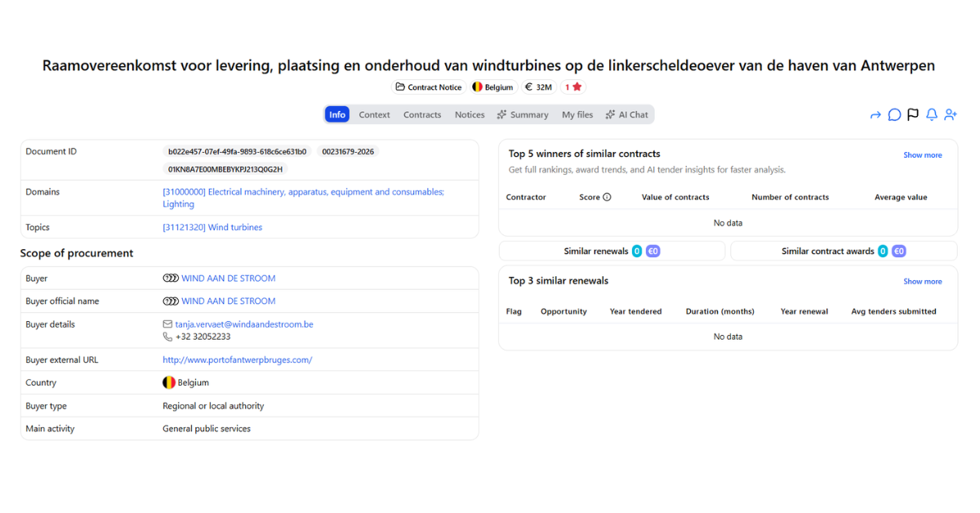This screenshot has width=980, height=513.
Task: Open the comment bubble icon
Action: point(894,115)
